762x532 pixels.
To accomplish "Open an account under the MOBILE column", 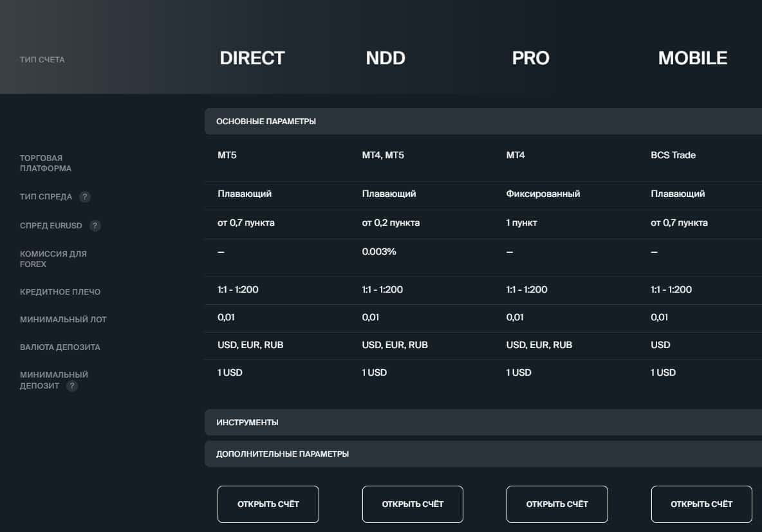I will 701,504.
